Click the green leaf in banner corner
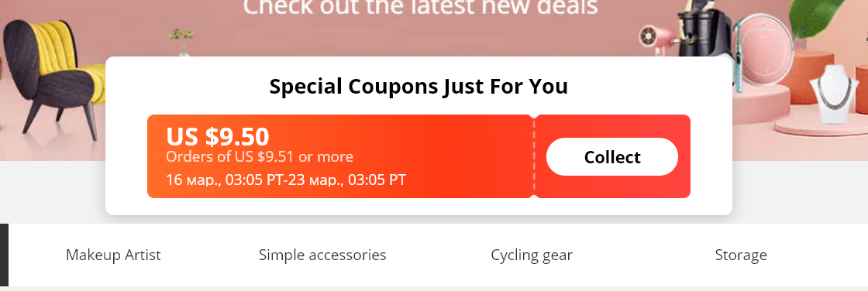Image resolution: width=868 pixels, height=291 pixels. (x=817, y=18)
